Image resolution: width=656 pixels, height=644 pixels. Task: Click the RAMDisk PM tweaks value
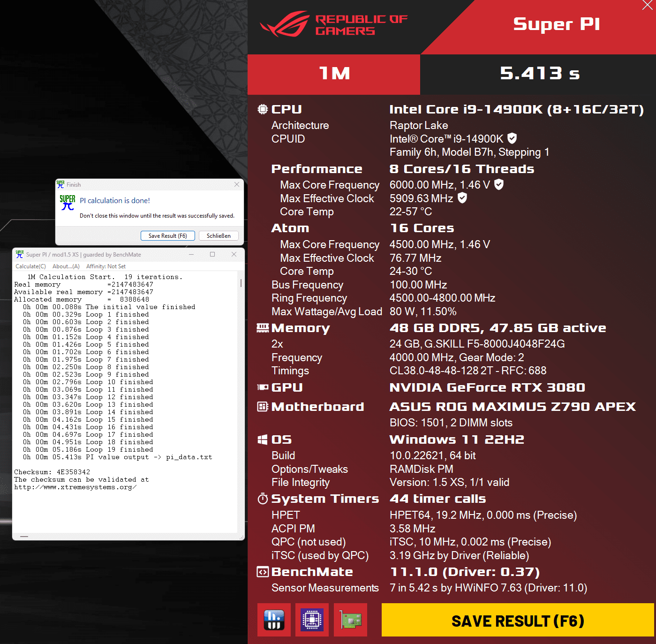point(422,469)
